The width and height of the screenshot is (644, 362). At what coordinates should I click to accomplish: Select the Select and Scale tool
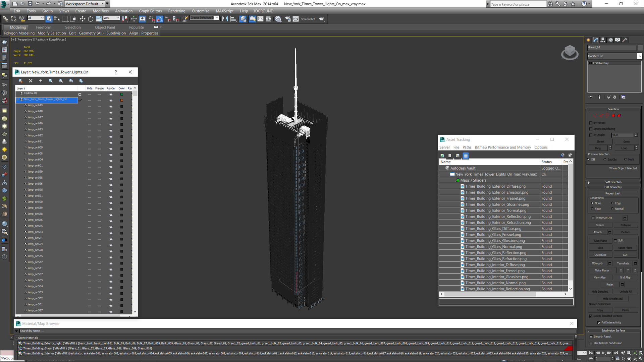tap(99, 19)
